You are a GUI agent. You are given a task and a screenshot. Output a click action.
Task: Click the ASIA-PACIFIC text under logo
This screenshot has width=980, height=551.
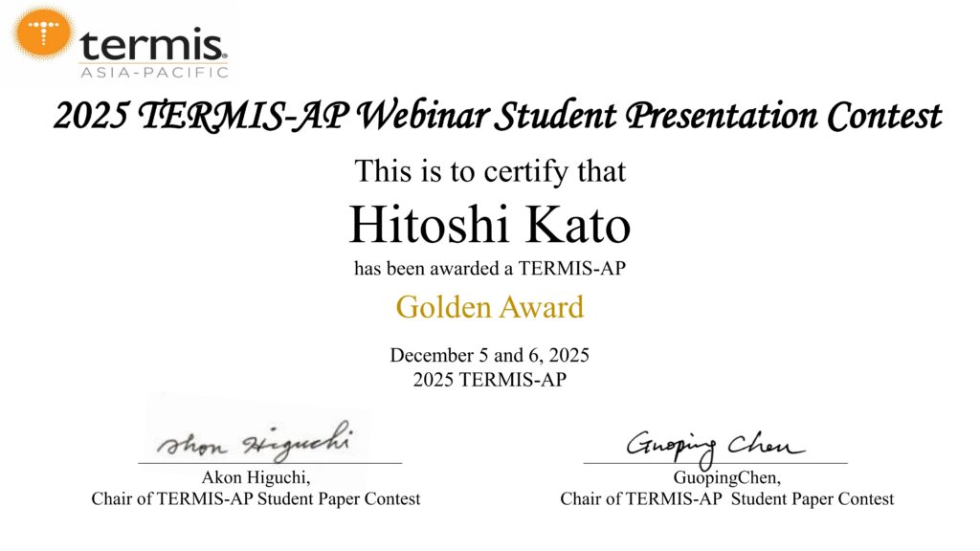[153, 72]
